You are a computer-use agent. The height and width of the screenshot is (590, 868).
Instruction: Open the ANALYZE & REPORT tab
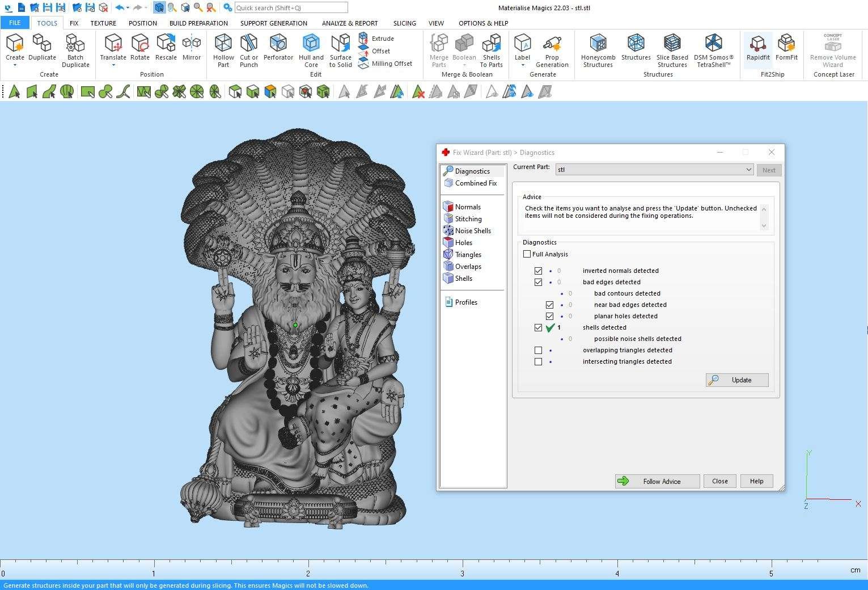tap(349, 23)
